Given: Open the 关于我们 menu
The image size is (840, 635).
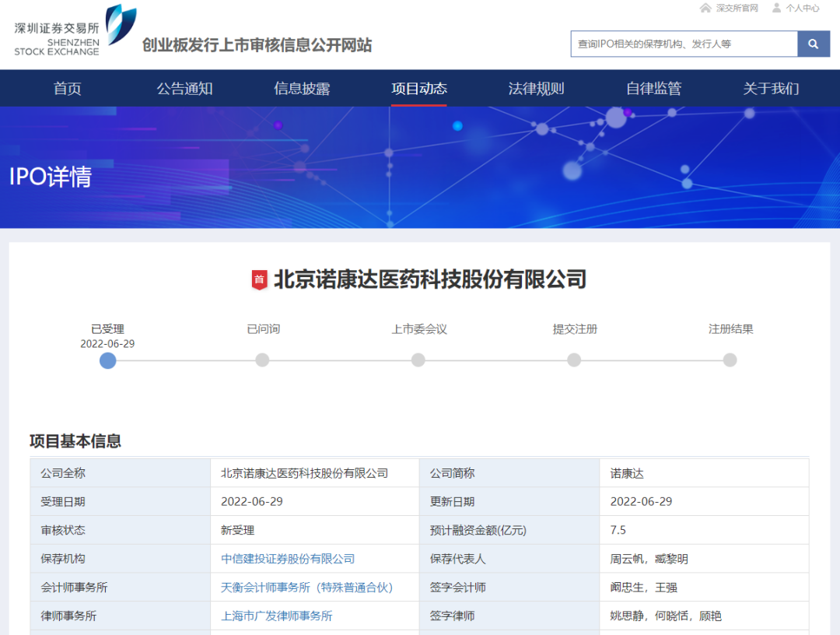Looking at the screenshot, I should [771, 89].
